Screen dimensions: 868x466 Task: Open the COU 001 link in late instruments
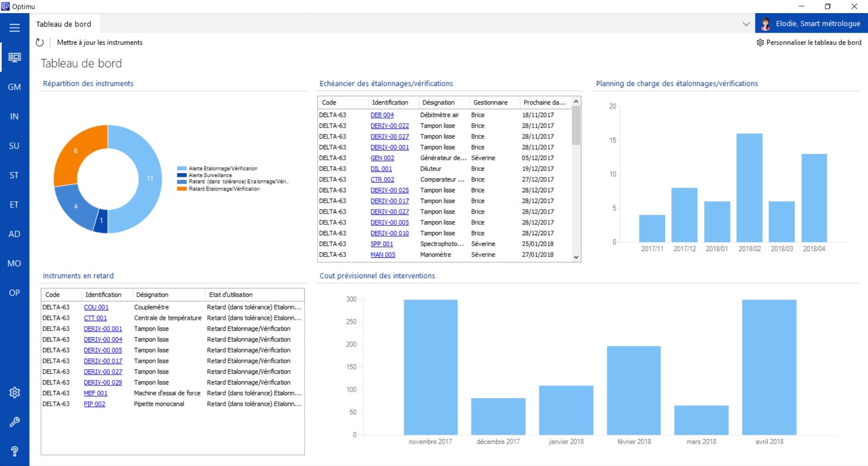pos(96,307)
